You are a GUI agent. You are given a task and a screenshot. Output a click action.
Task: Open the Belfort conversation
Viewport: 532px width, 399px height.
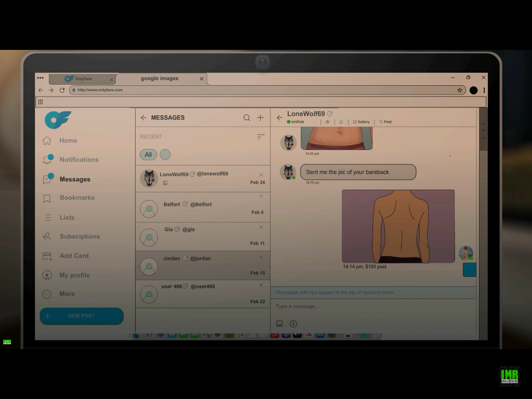tap(203, 208)
